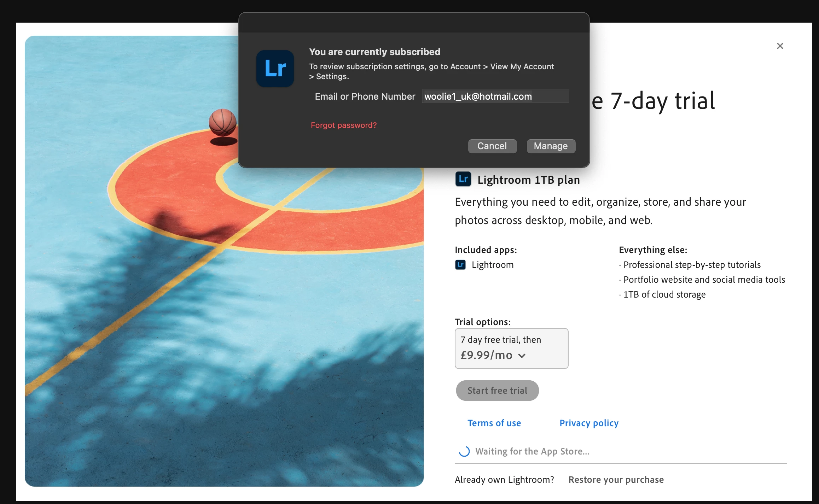Click the Start free trial button
Viewport: 819px width, 504px height.
[x=497, y=391]
